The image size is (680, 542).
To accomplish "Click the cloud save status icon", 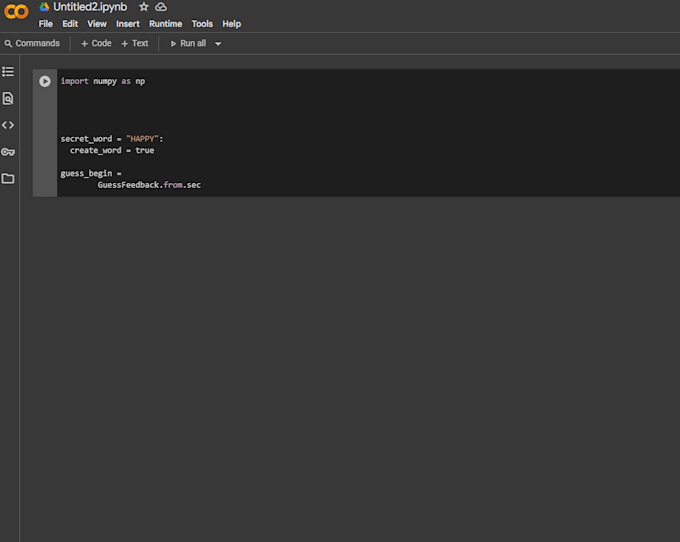I will 161,7.
